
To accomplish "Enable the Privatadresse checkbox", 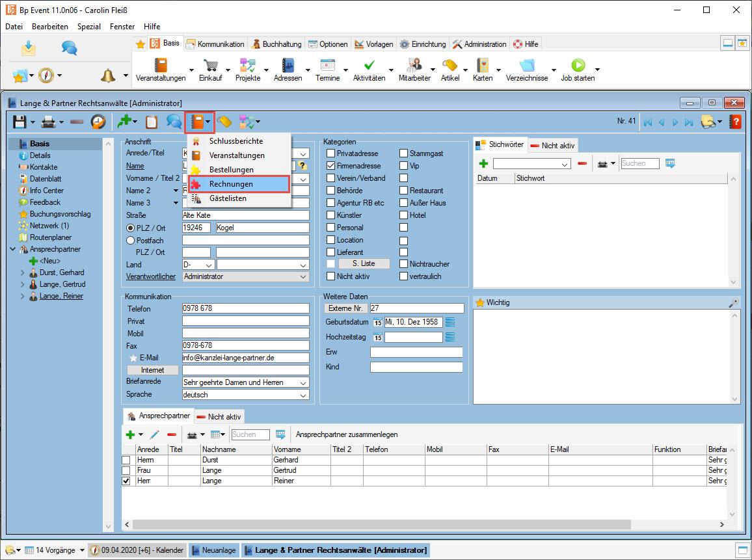I will (x=331, y=153).
